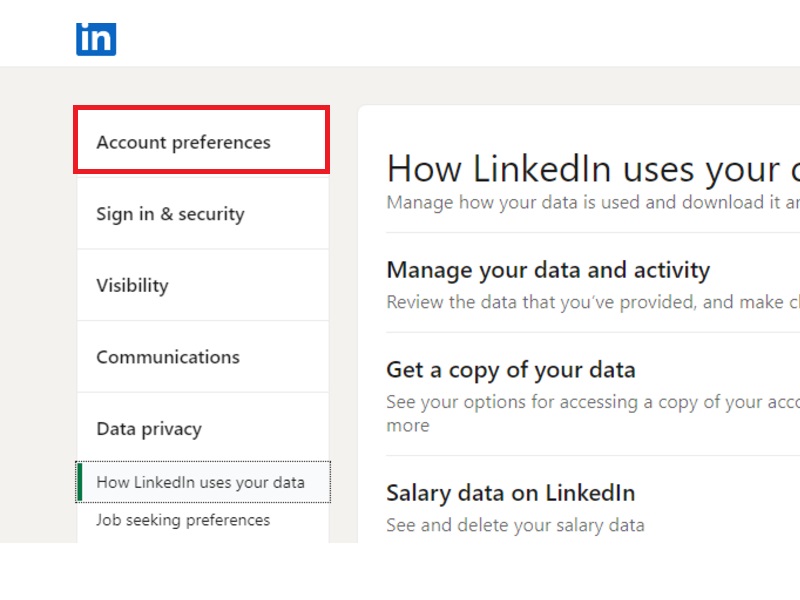
Task: Select the Visibility settings category
Action: [x=132, y=285]
